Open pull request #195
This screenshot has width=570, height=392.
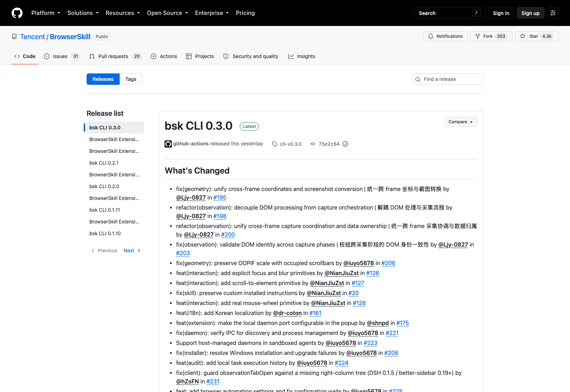point(220,197)
